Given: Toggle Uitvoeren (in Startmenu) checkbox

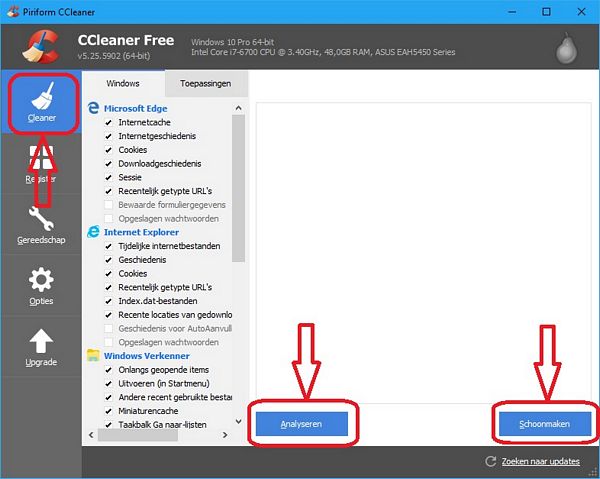Looking at the screenshot, I should [x=109, y=383].
